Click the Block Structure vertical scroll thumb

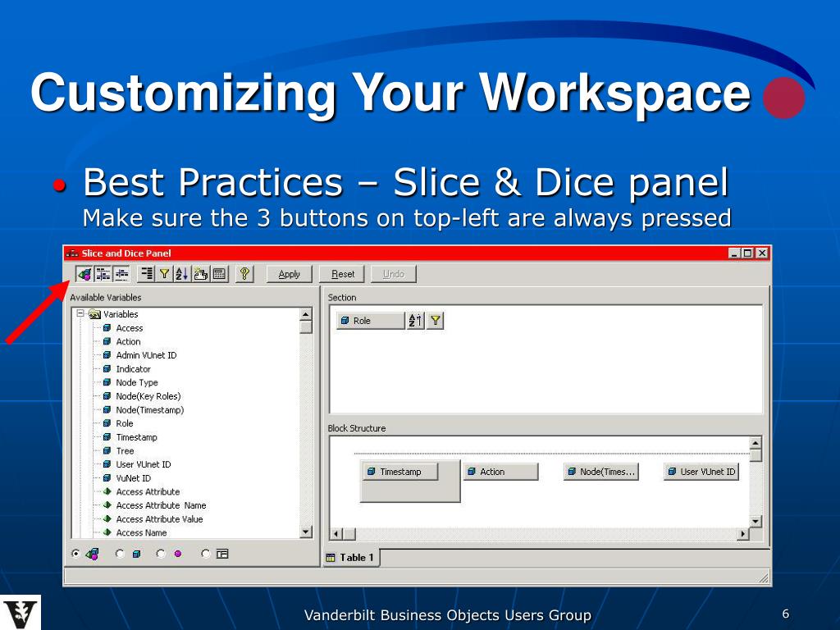click(x=756, y=455)
